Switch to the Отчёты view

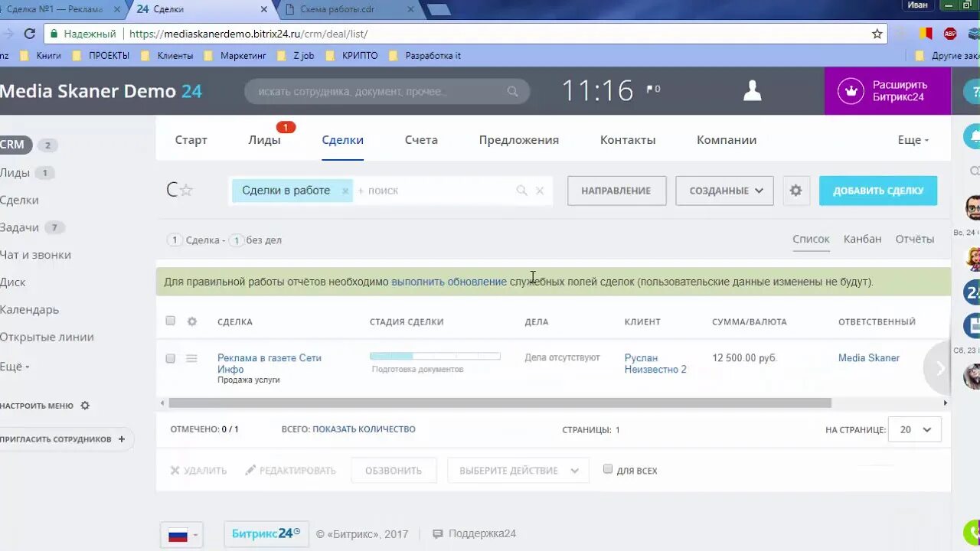click(x=915, y=239)
